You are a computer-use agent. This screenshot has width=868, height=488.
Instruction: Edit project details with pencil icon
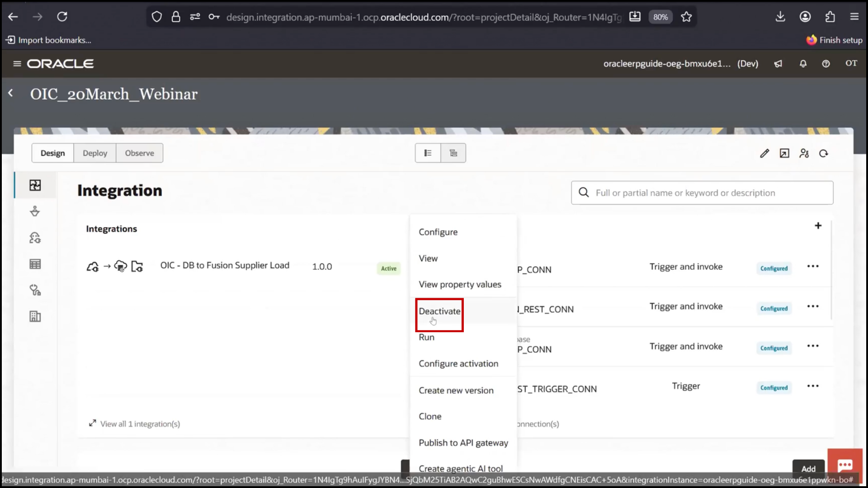click(x=764, y=154)
